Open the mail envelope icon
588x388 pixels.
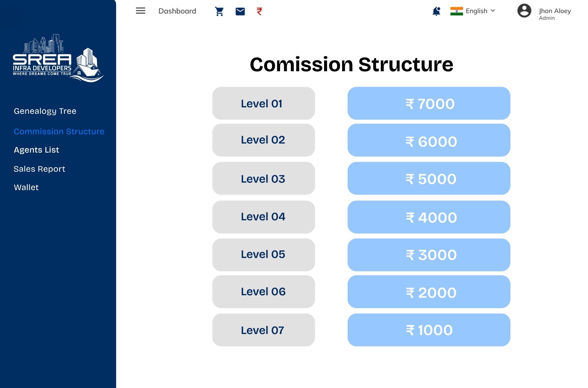coord(240,11)
